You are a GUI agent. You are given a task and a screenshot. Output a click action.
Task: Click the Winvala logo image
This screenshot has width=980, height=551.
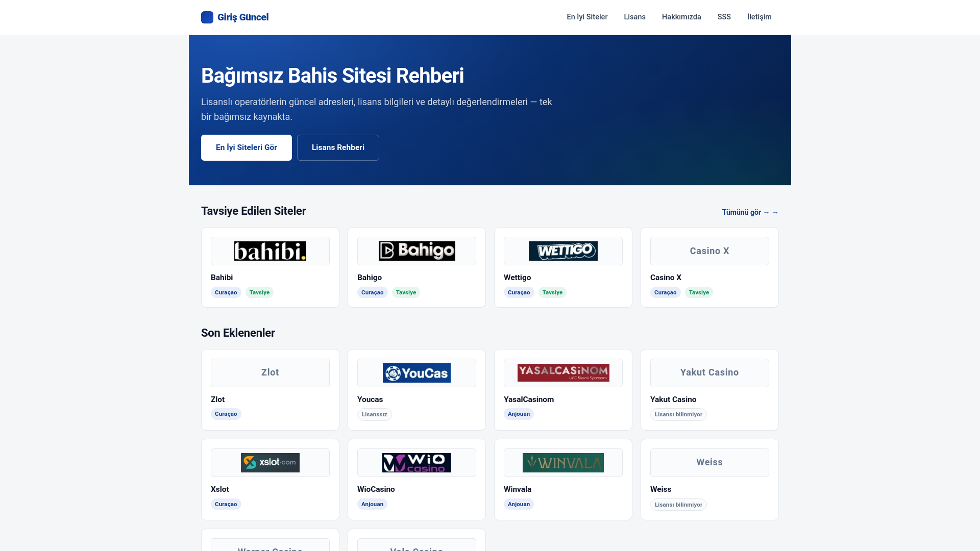[563, 463]
